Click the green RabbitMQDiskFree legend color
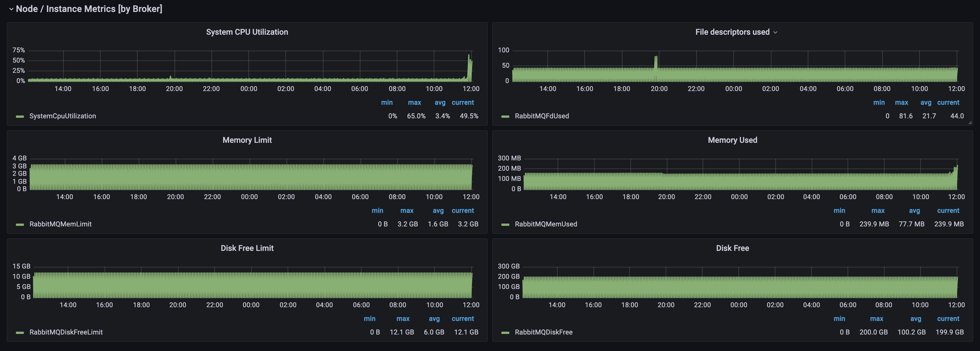This screenshot has height=351, width=980. tap(505, 333)
